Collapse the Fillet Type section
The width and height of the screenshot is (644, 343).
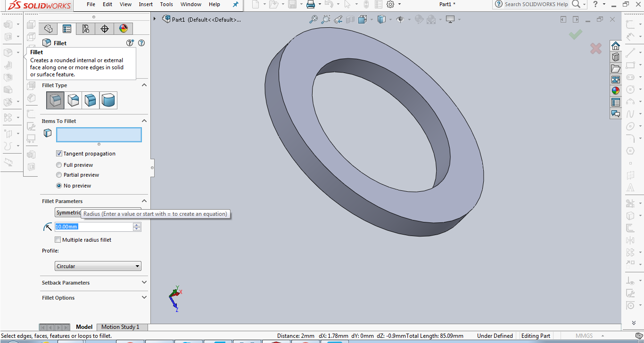144,85
